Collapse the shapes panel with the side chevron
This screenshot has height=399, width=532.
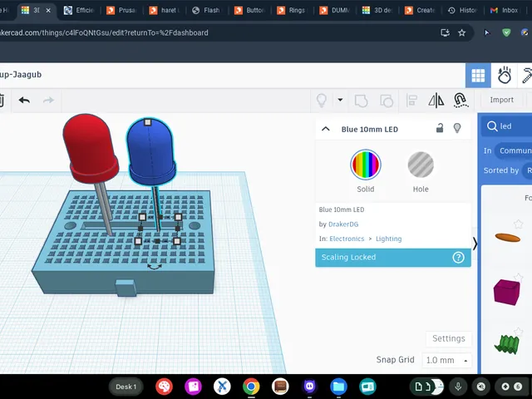(475, 244)
